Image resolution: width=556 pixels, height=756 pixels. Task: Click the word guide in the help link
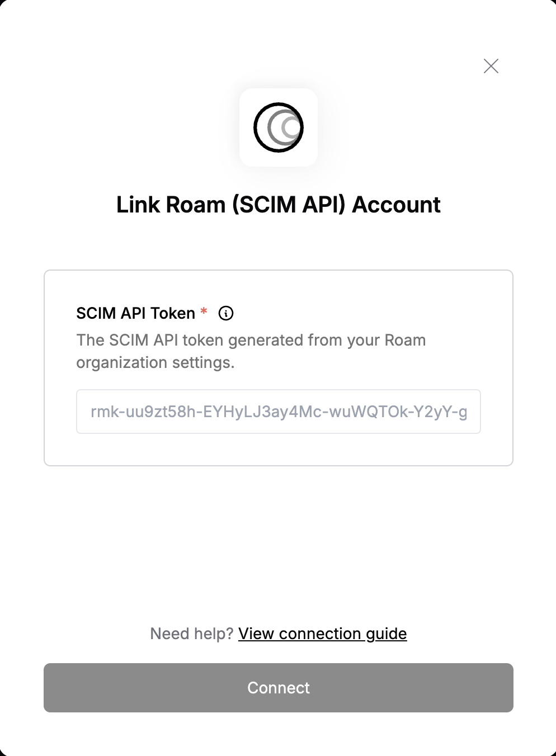click(x=387, y=634)
